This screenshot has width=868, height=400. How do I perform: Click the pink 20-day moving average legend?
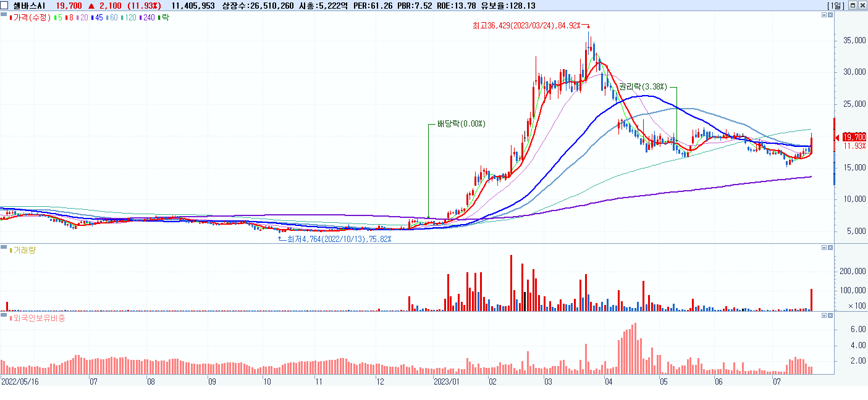pos(81,17)
